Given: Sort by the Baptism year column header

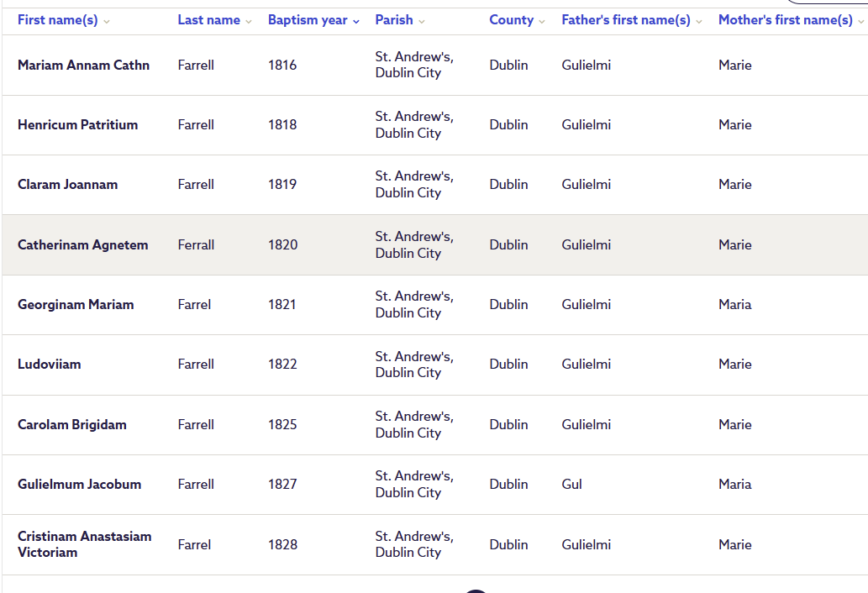Looking at the screenshot, I should pos(308,20).
